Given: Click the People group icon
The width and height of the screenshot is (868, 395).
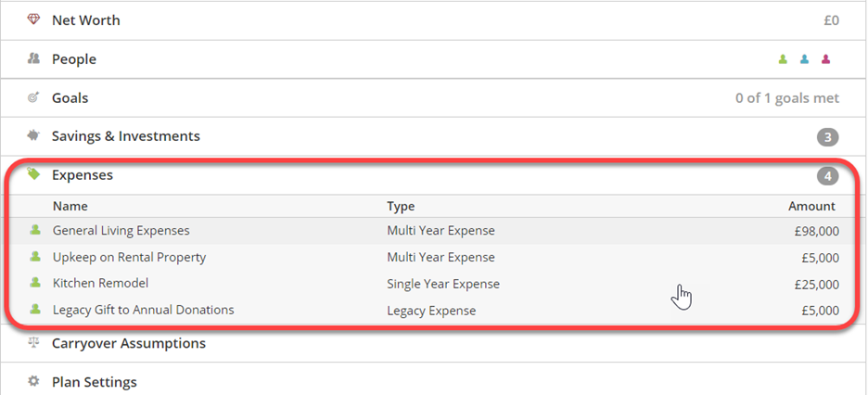Looking at the screenshot, I should tap(33, 58).
